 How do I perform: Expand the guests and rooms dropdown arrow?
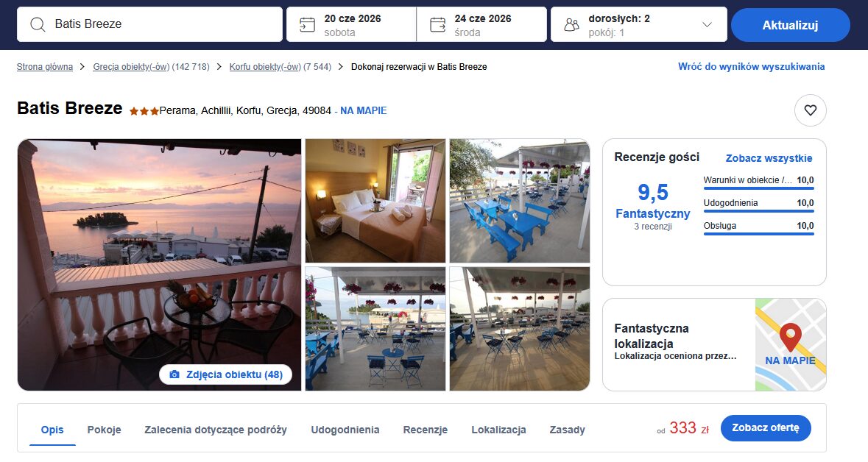[707, 24]
